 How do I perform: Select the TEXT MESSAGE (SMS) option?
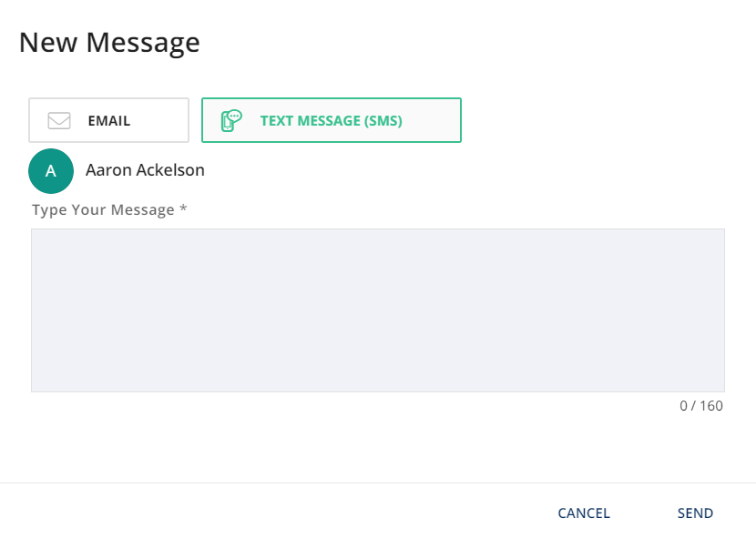[x=332, y=120]
